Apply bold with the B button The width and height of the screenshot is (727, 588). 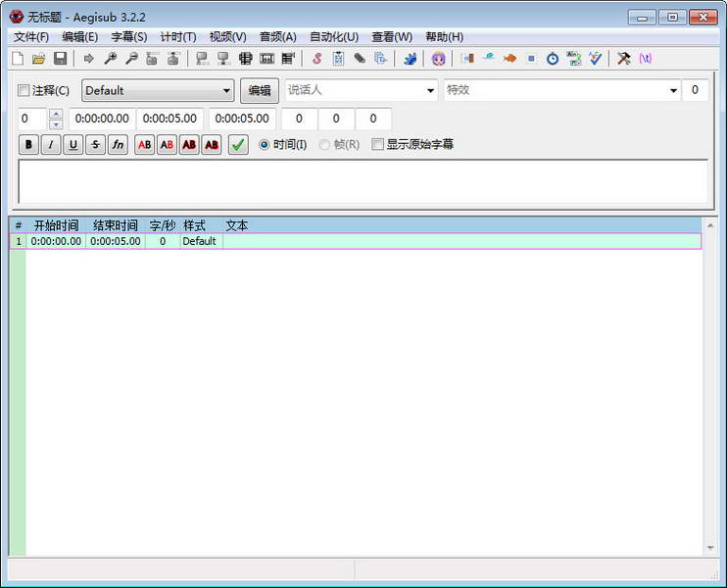pyautogui.click(x=28, y=145)
